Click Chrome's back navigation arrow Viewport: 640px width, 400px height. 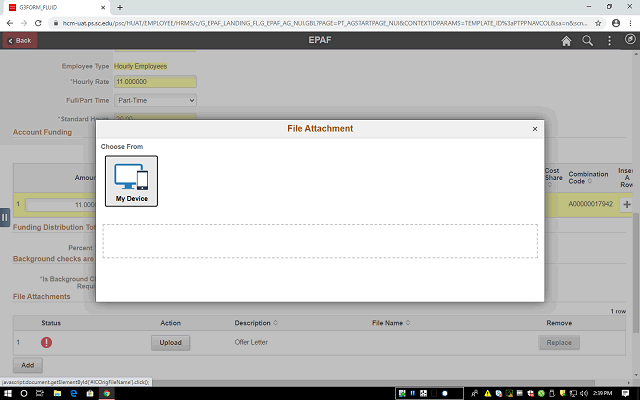pyautogui.click(x=10, y=23)
